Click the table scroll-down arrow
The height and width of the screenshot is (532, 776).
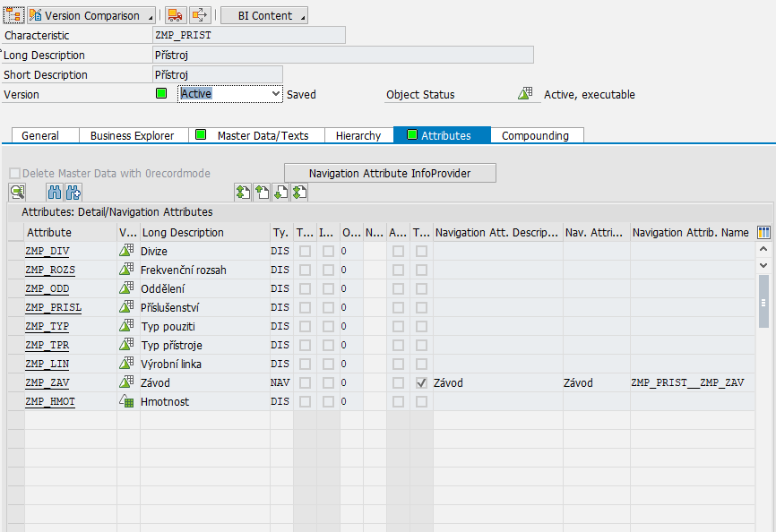click(763, 265)
